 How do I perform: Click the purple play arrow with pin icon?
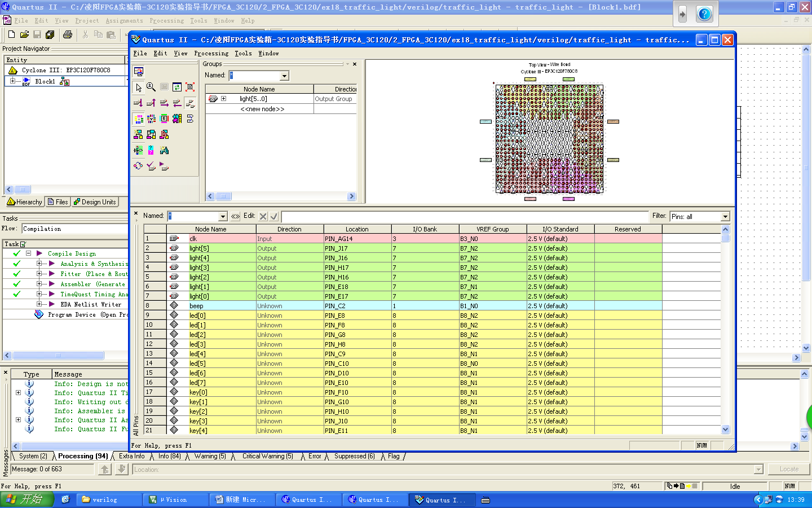[x=164, y=166]
